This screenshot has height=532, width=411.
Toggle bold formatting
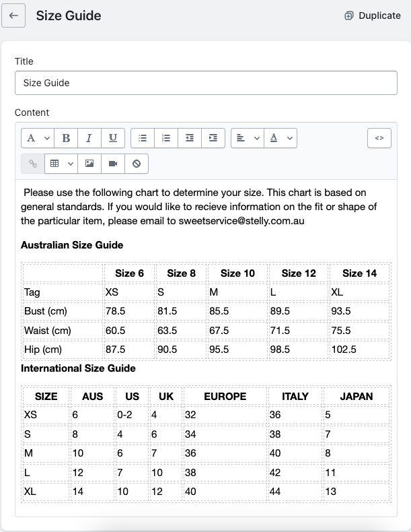[66, 138]
